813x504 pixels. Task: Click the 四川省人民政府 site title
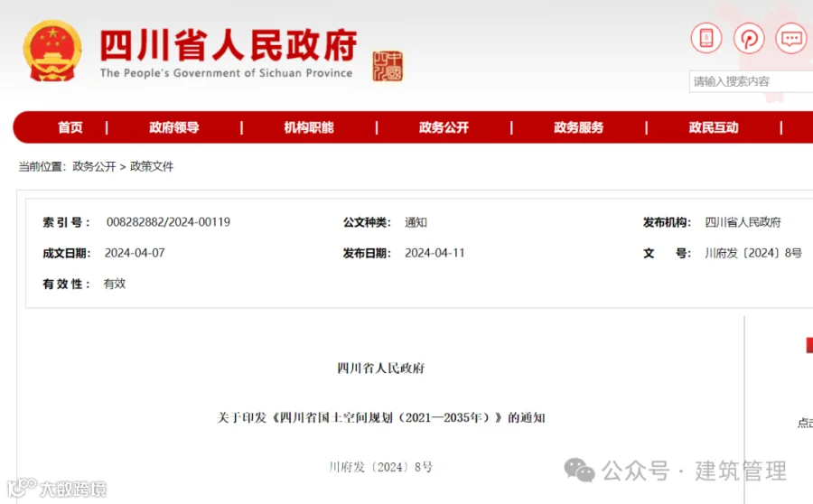229,46
